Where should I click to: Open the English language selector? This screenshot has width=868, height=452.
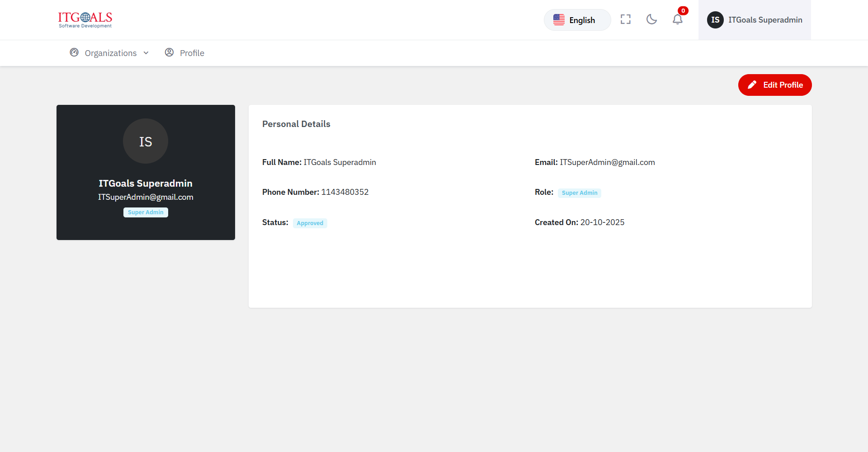[x=577, y=20]
